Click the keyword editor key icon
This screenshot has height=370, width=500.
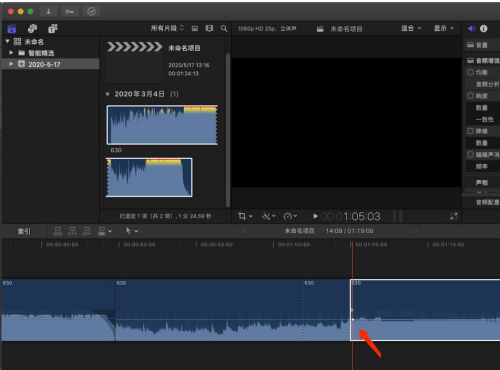[70, 12]
